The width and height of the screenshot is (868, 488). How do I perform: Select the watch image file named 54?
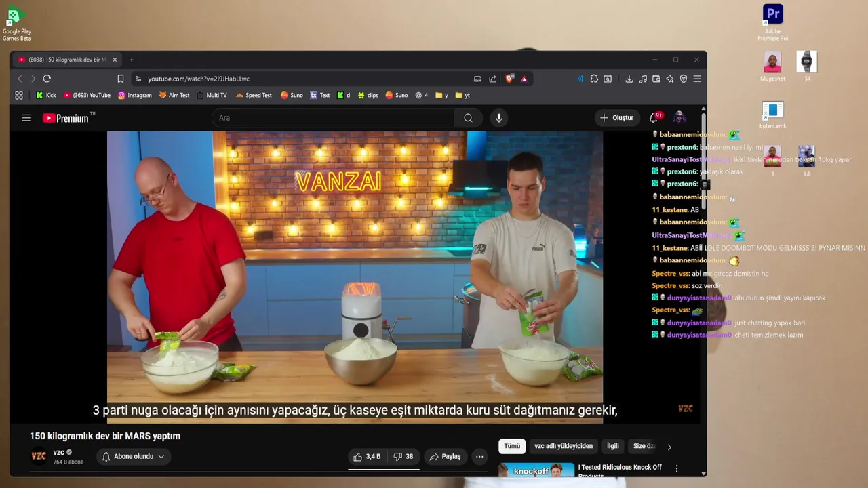807,66
